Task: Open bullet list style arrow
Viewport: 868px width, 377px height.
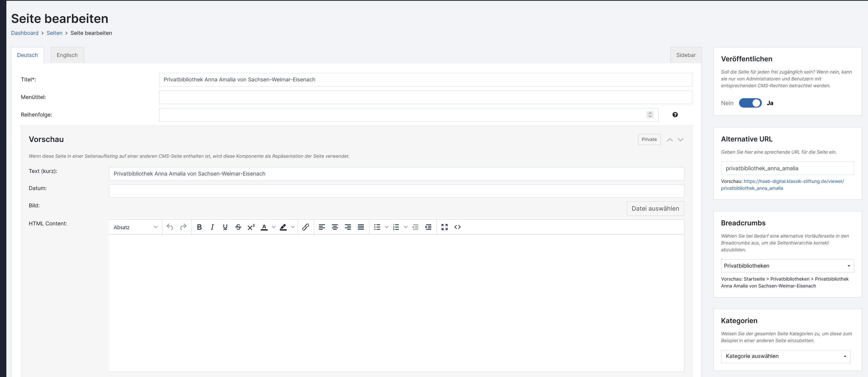Action: coord(386,227)
